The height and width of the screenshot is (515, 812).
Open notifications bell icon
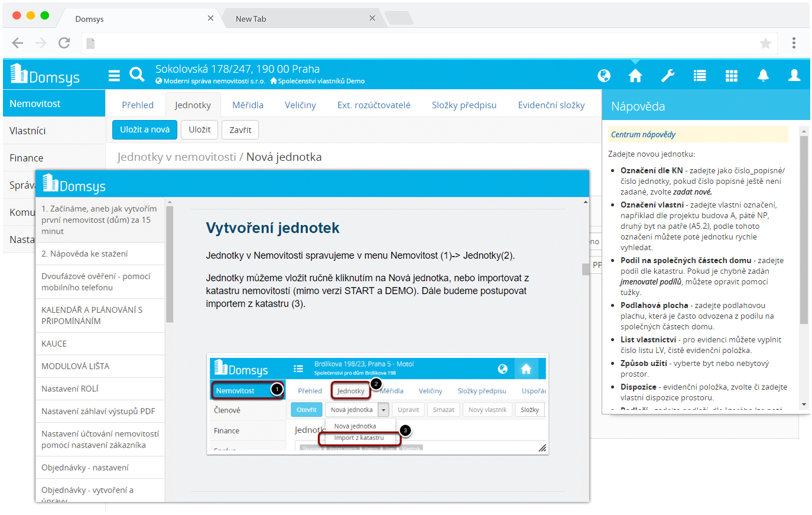tap(764, 75)
